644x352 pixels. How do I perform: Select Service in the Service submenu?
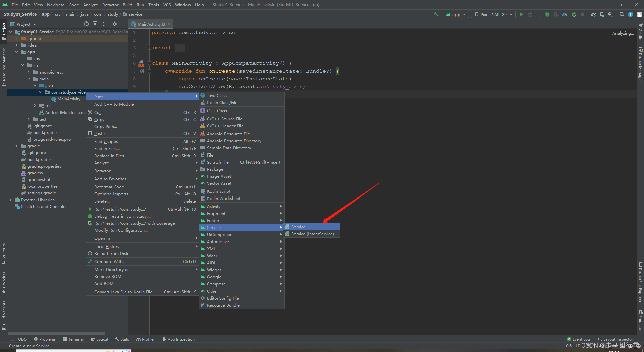point(298,227)
